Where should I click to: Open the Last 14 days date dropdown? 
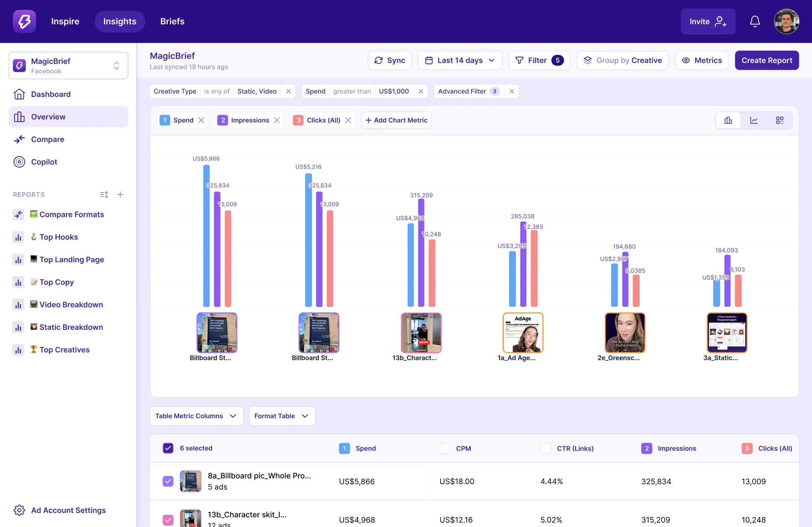pyautogui.click(x=460, y=60)
